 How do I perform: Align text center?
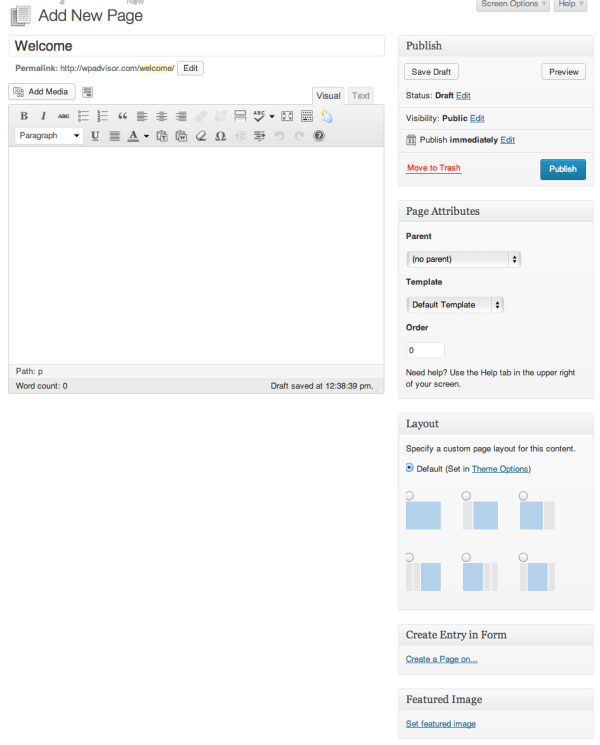click(162, 116)
